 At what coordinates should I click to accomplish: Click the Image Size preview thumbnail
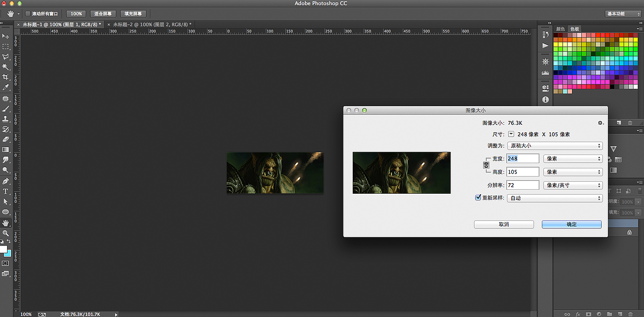tap(401, 173)
